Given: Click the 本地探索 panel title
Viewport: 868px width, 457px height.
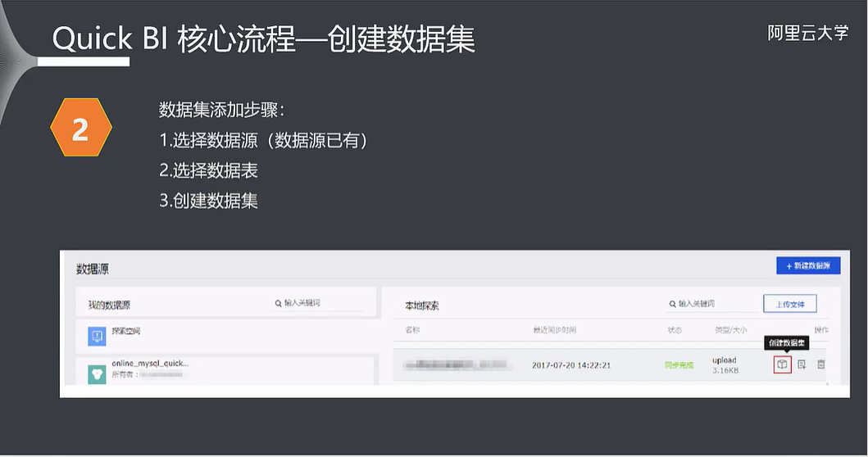Looking at the screenshot, I should tap(422, 305).
